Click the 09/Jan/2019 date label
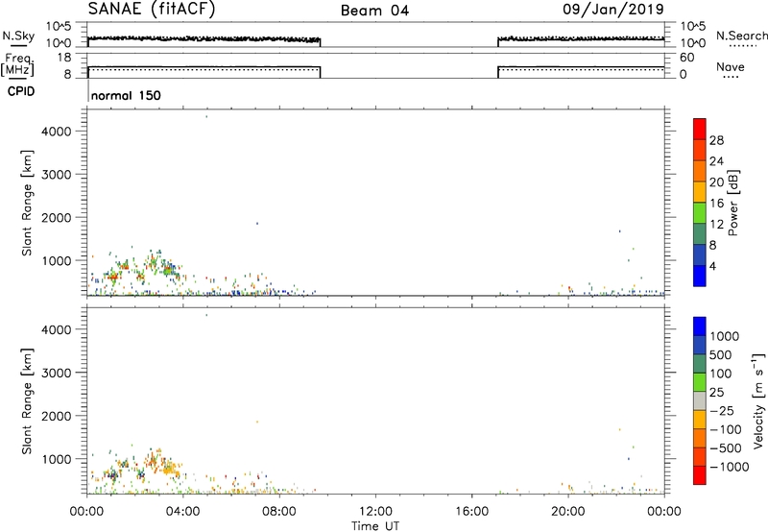 point(613,10)
